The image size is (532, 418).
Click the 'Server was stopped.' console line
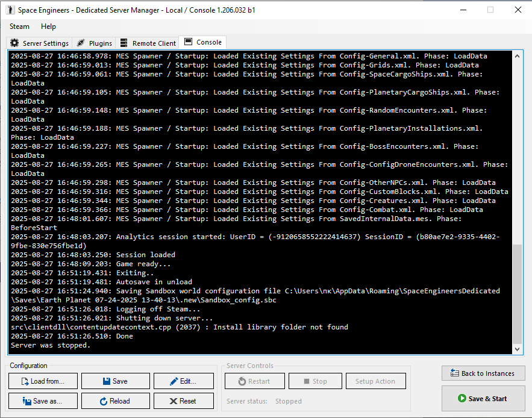[x=51, y=345]
